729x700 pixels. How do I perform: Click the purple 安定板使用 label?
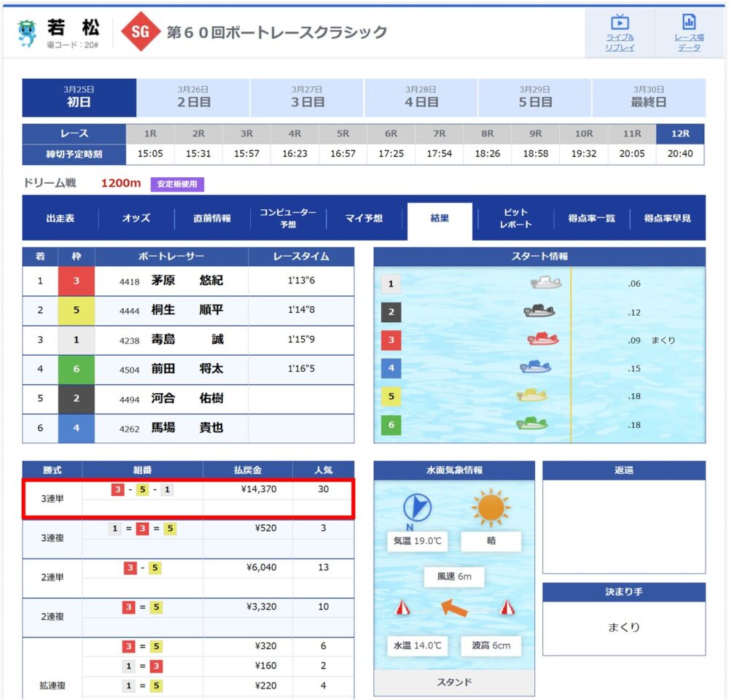[x=177, y=184]
